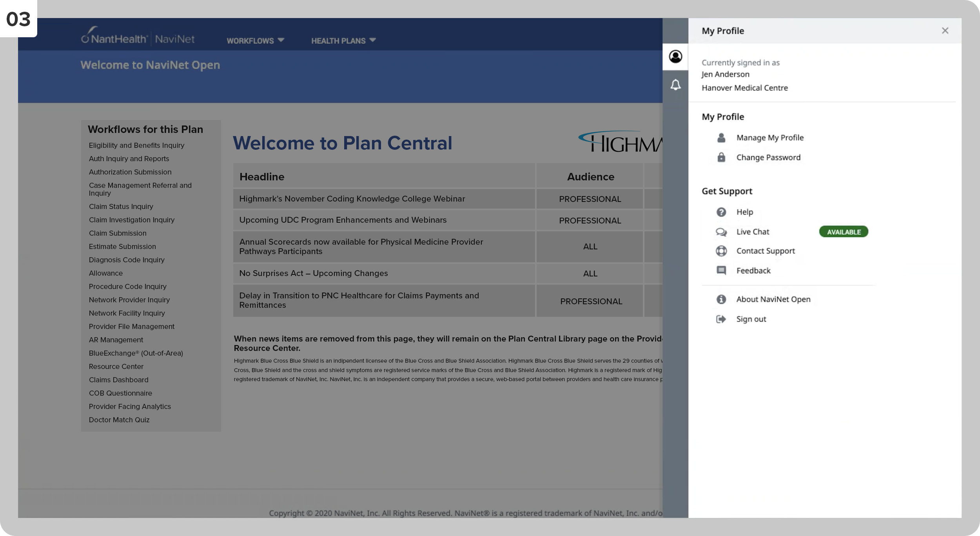Open Manage My Profile
Image resolution: width=980 pixels, height=536 pixels.
click(770, 138)
